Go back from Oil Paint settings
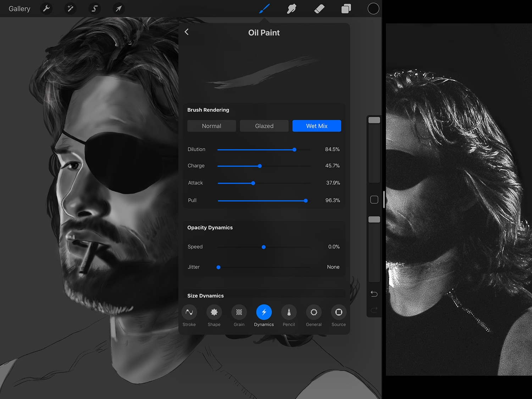The image size is (532, 399). 187,32
